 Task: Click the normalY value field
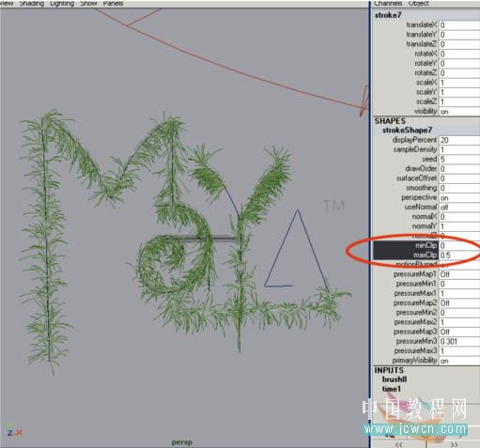[459, 226]
